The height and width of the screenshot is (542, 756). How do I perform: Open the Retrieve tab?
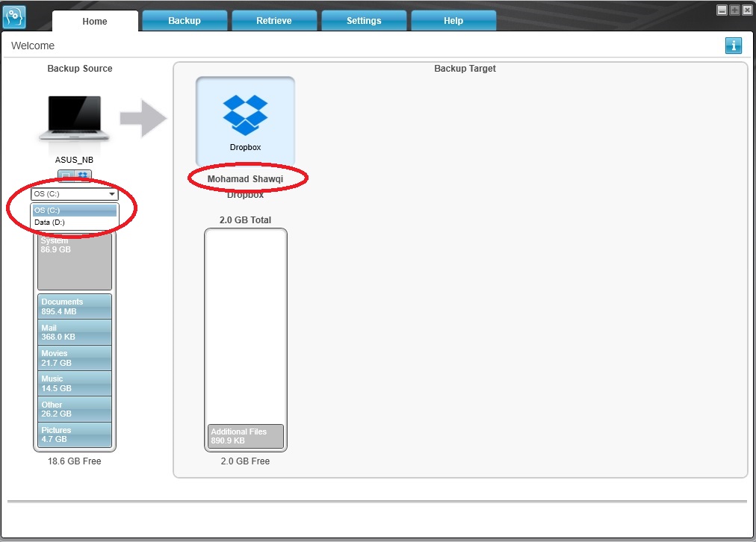(274, 21)
